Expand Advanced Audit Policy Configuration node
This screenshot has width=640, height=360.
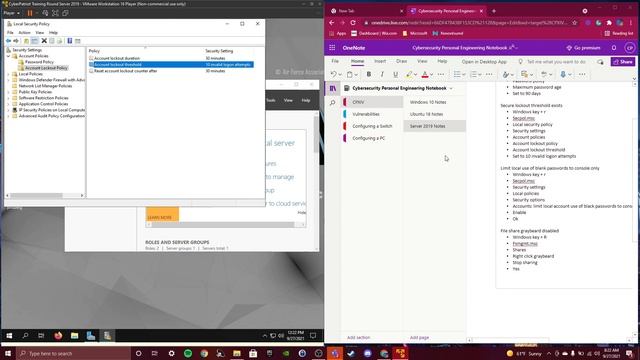[9, 116]
